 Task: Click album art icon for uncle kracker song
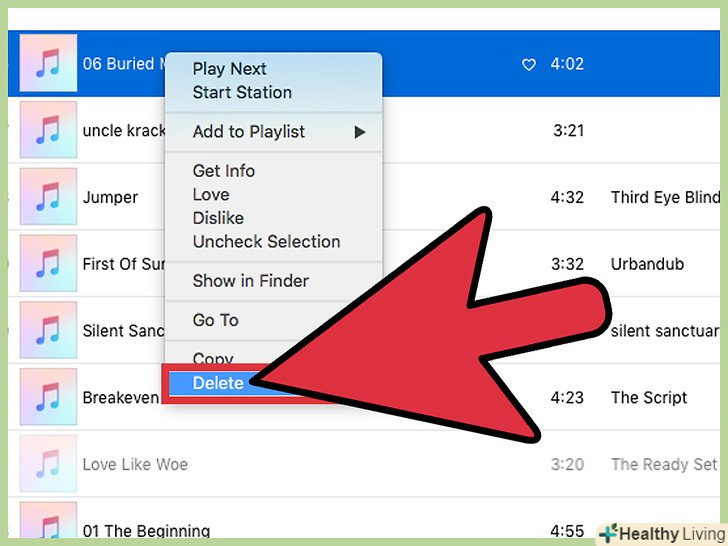(x=48, y=130)
